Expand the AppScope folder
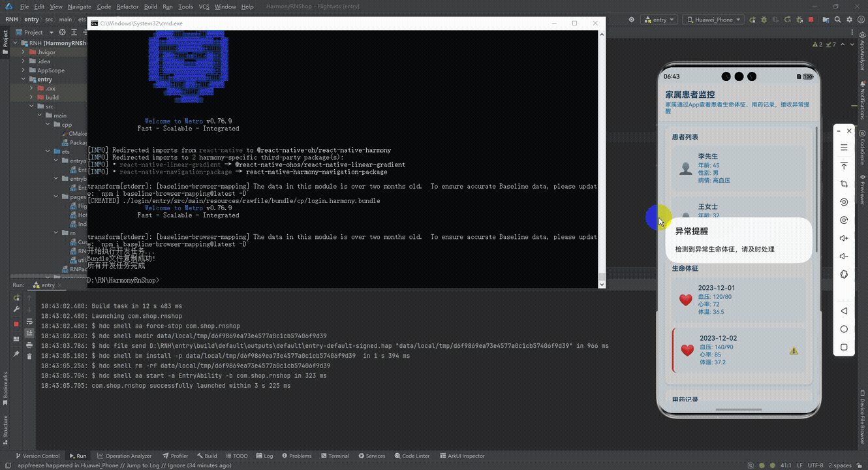 point(23,70)
